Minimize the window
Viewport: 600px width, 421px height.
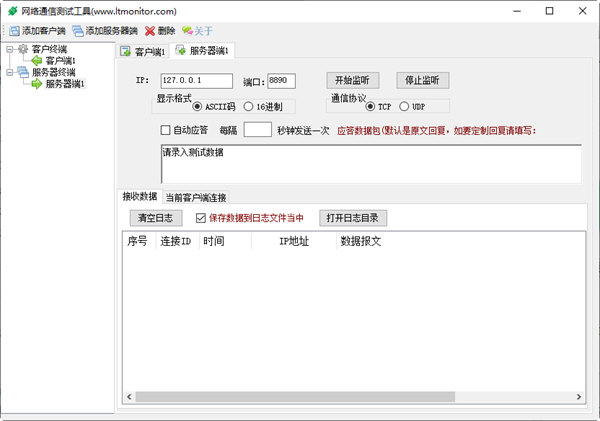(x=517, y=11)
